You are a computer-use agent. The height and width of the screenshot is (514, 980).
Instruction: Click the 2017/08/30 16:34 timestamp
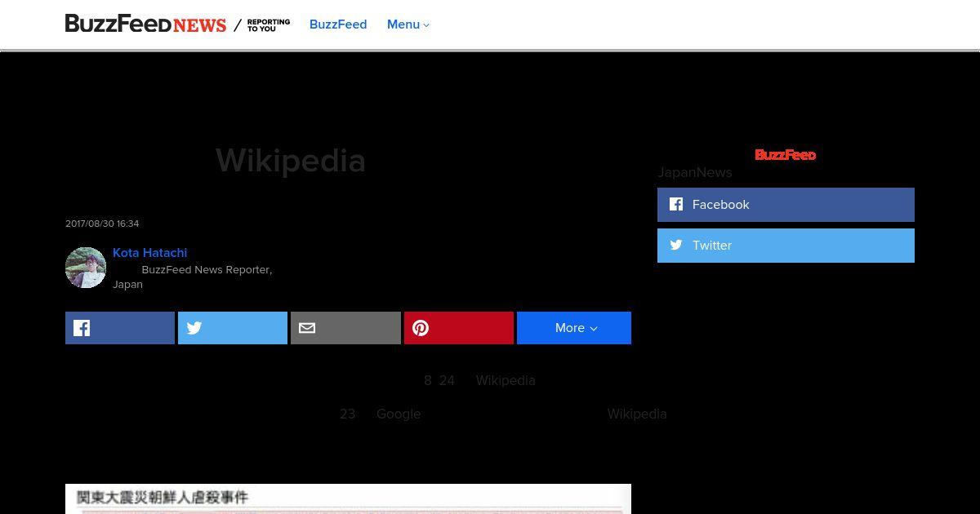point(102,224)
